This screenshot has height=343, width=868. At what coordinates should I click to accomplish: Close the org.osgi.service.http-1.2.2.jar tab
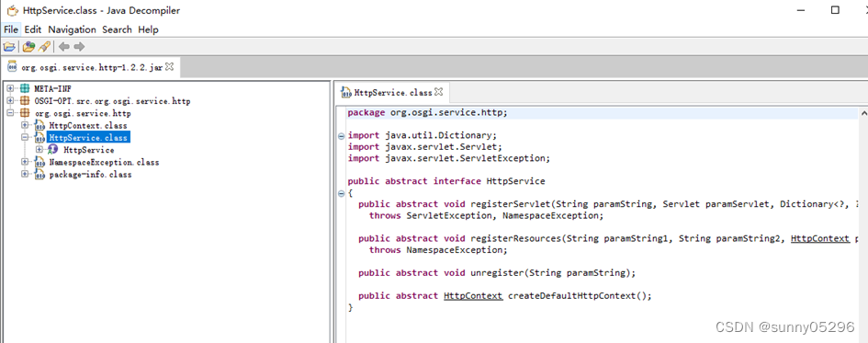click(x=169, y=66)
